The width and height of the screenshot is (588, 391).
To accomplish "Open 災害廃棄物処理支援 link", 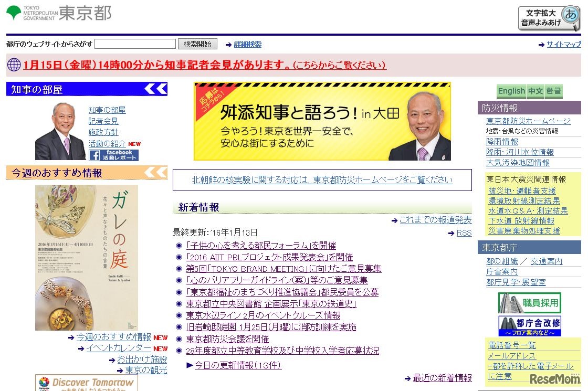I will point(524,230).
